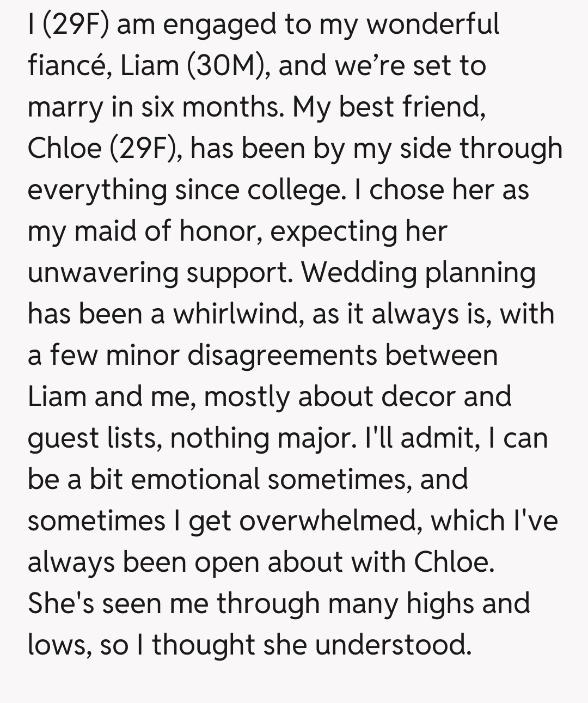
Task: Click the word "wonderful"
Action: (432, 25)
